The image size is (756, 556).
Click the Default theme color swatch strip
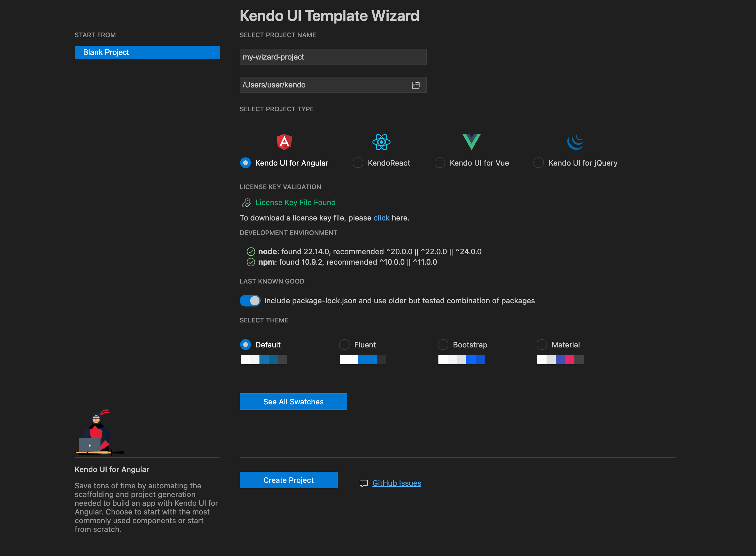click(x=264, y=359)
